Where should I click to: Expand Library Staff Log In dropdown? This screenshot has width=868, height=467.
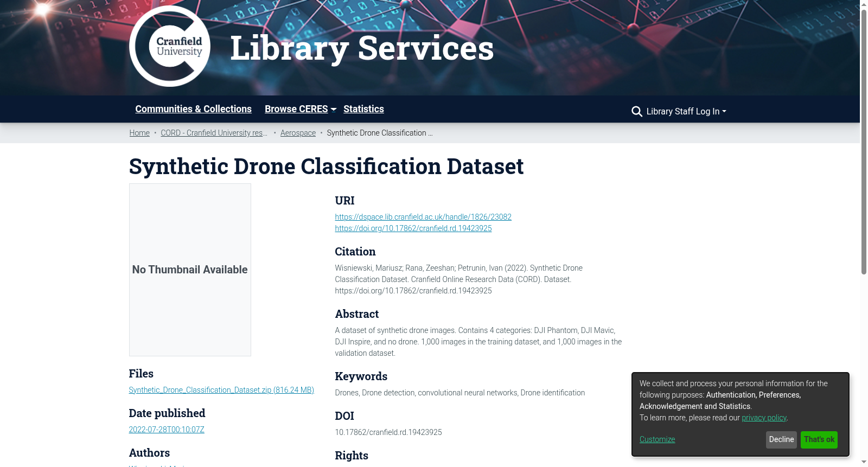686,111
